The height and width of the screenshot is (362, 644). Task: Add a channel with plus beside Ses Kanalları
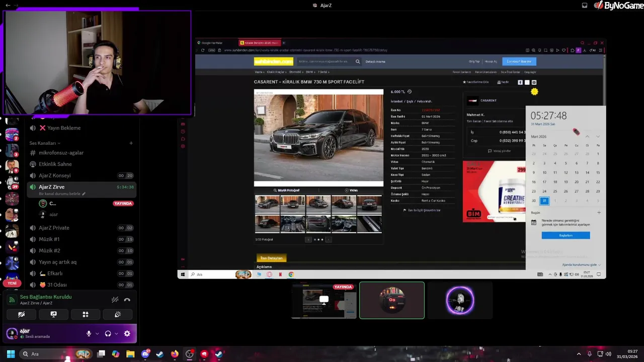(131, 143)
